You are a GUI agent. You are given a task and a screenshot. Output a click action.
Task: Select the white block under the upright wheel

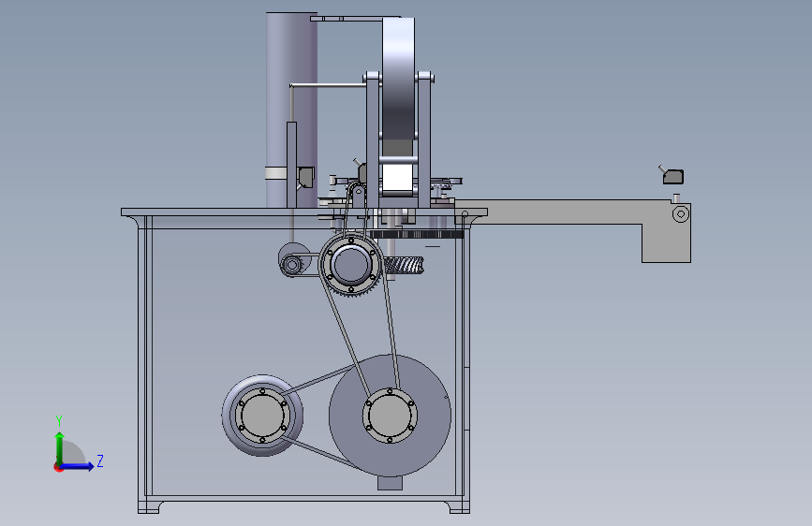pos(397,178)
